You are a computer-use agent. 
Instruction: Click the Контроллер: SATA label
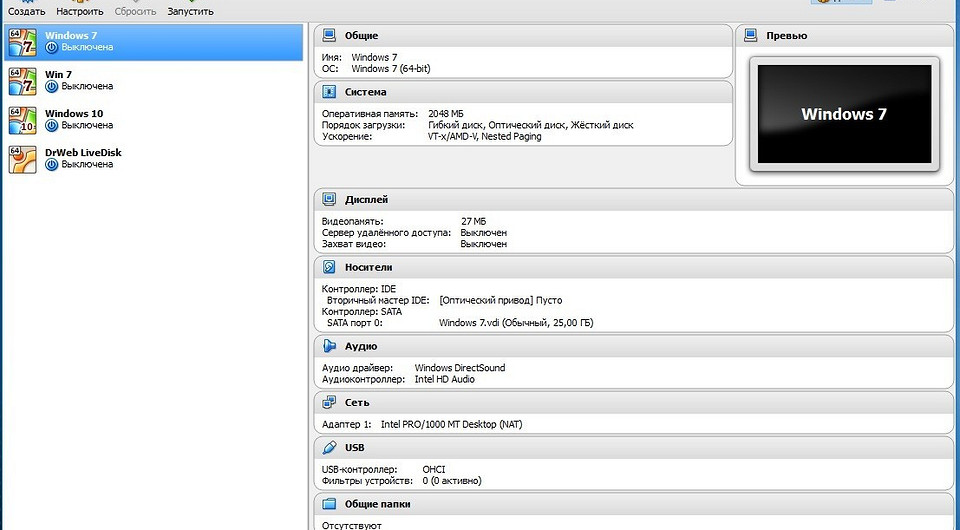(x=362, y=312)
